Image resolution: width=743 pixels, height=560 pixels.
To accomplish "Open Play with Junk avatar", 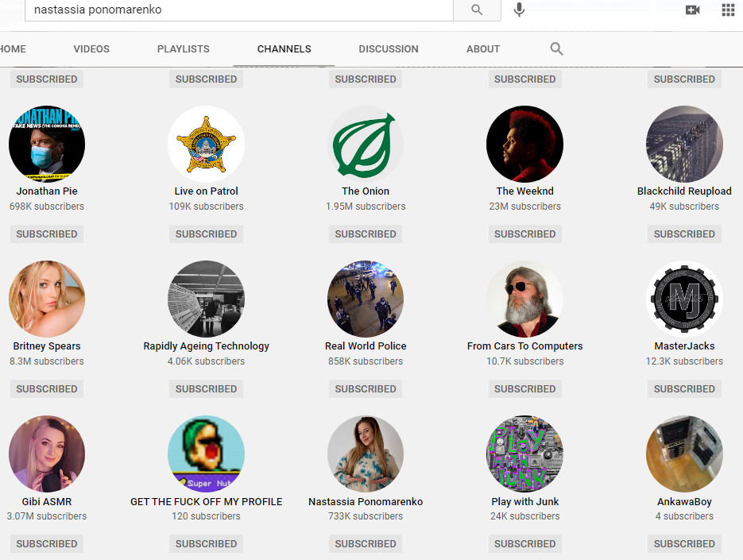I will click(x=525, y=454).
